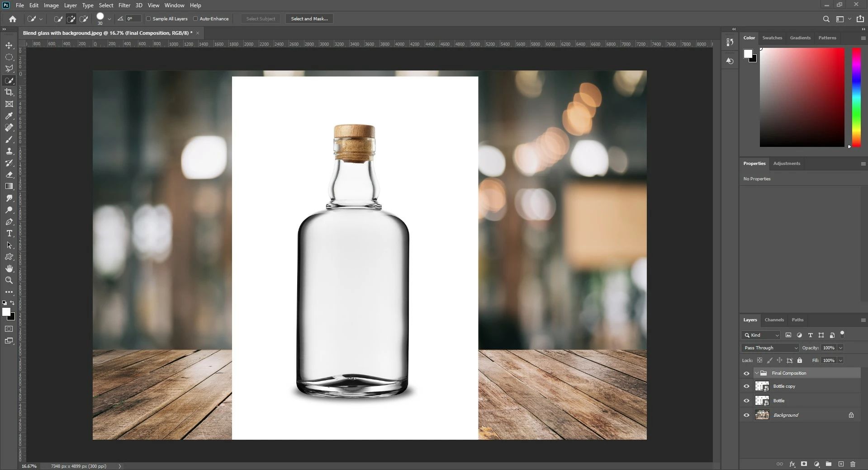The width and height of the screenshot is (868, 470).
Task: Select the Dodge tool
Action: [9, 210]
